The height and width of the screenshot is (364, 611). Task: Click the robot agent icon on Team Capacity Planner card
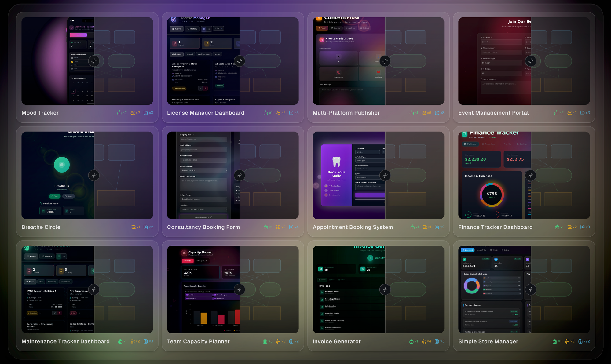(x=265, y=341)
